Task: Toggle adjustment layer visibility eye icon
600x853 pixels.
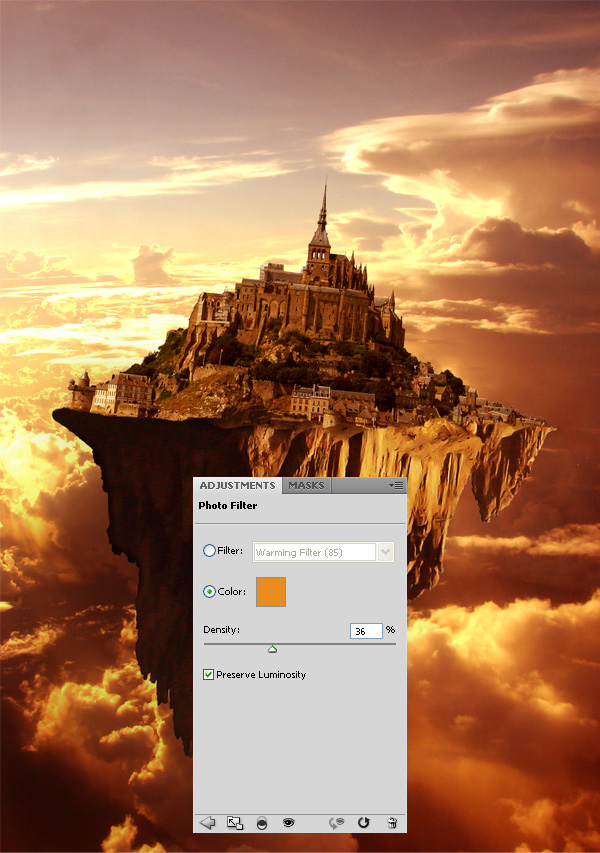Action: [288, 823]
